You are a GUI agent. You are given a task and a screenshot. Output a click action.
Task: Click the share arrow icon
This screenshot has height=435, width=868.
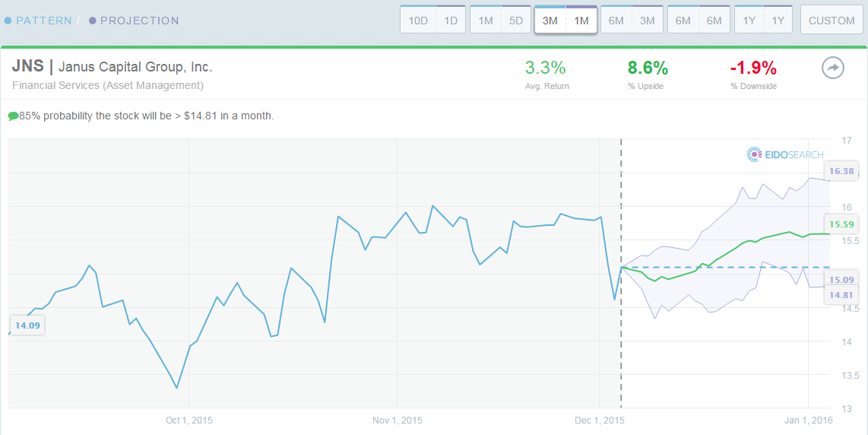tap(832, 68)
